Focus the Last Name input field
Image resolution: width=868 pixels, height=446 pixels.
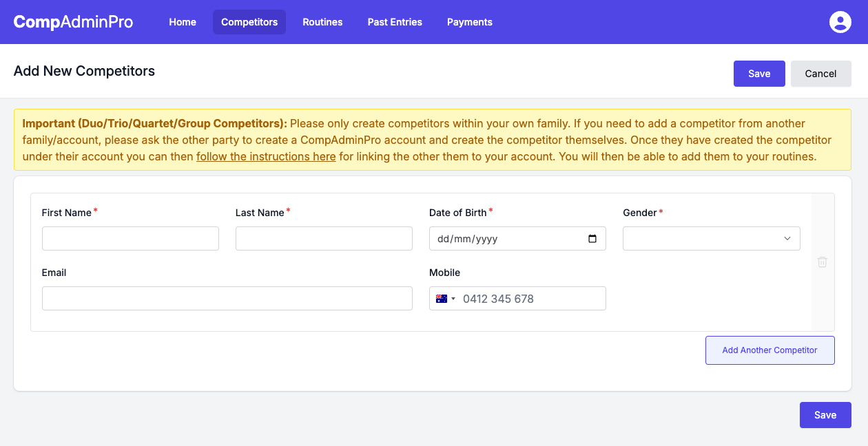324,238
